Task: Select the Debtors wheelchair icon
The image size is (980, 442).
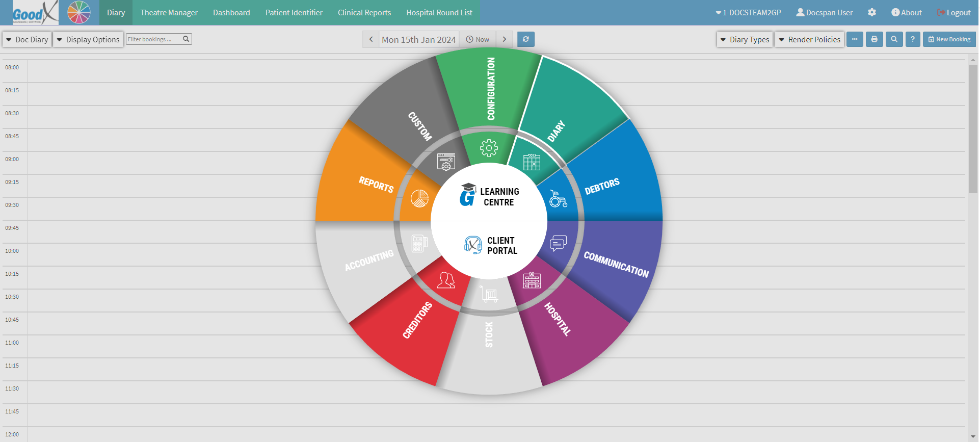Action: (558, 199)
